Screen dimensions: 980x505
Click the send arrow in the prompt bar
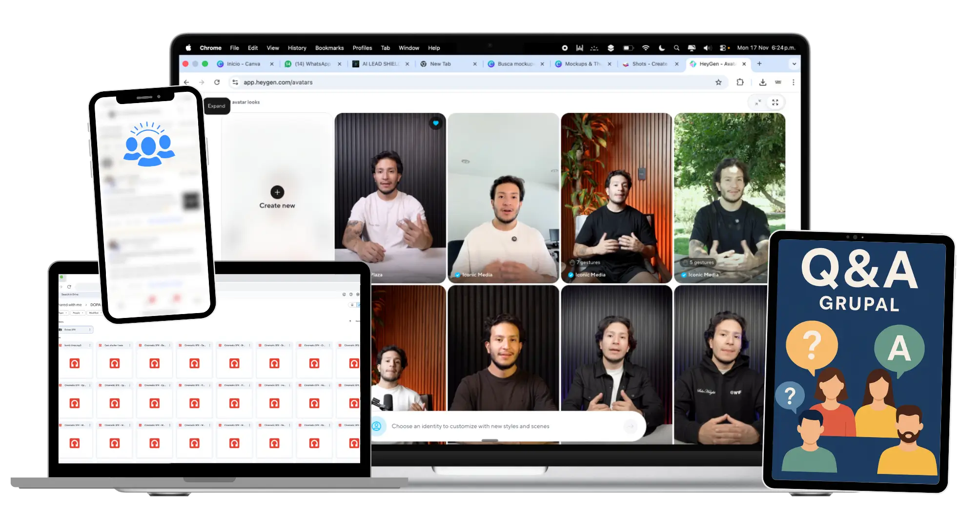click(x=631, y=426)
